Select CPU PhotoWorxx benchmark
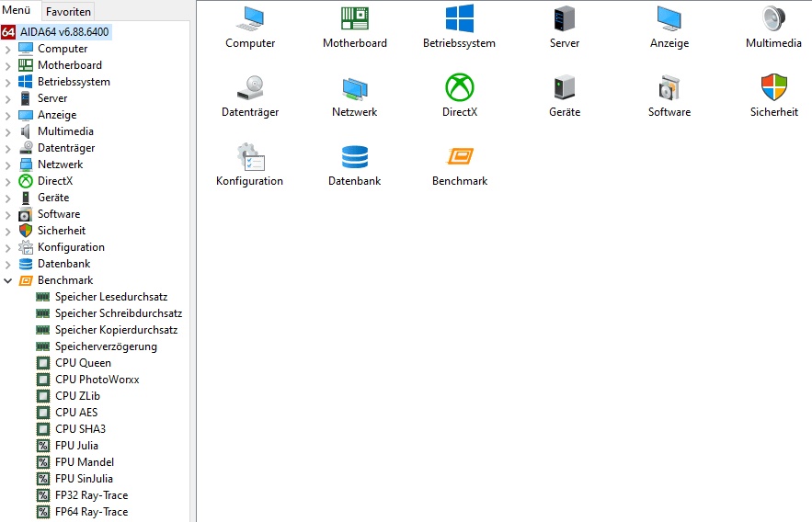This screenshot has height=522, width=812. tap(97, 380)
